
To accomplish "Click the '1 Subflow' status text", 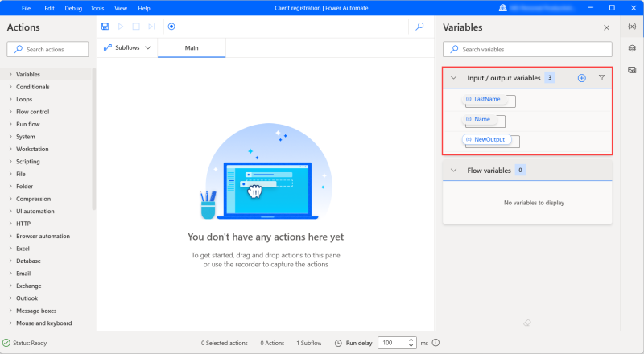I will point(309,343).
